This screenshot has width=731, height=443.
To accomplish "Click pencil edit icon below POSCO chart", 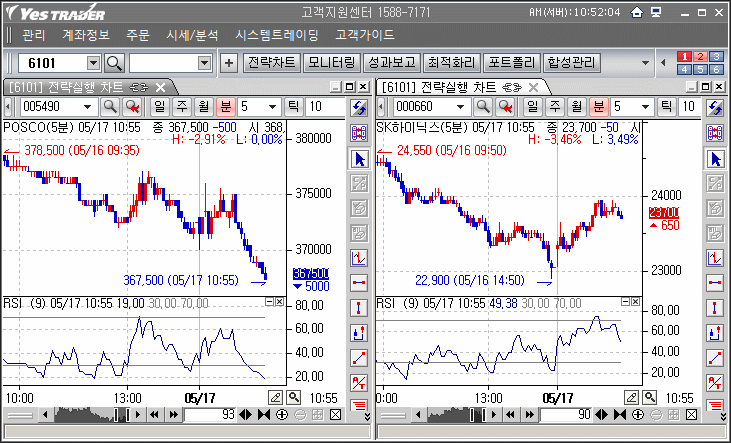I will click(x=276, y=398).
